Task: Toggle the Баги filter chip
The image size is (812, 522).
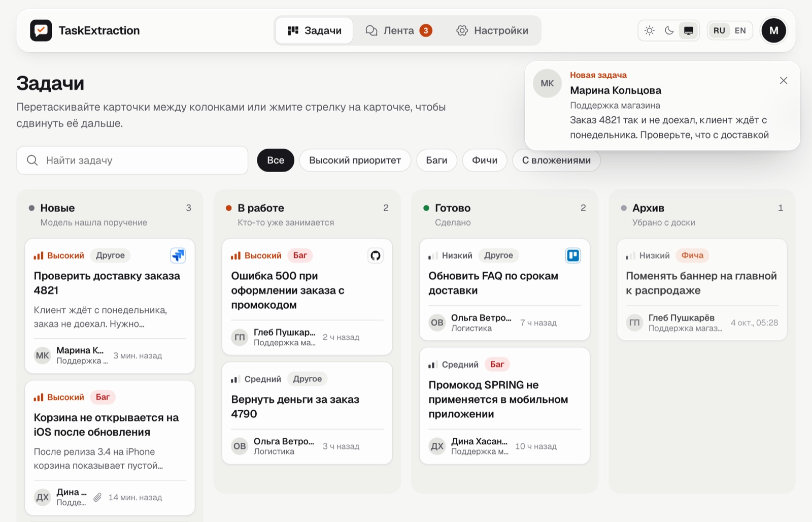Action: click(x=436, y=160)
